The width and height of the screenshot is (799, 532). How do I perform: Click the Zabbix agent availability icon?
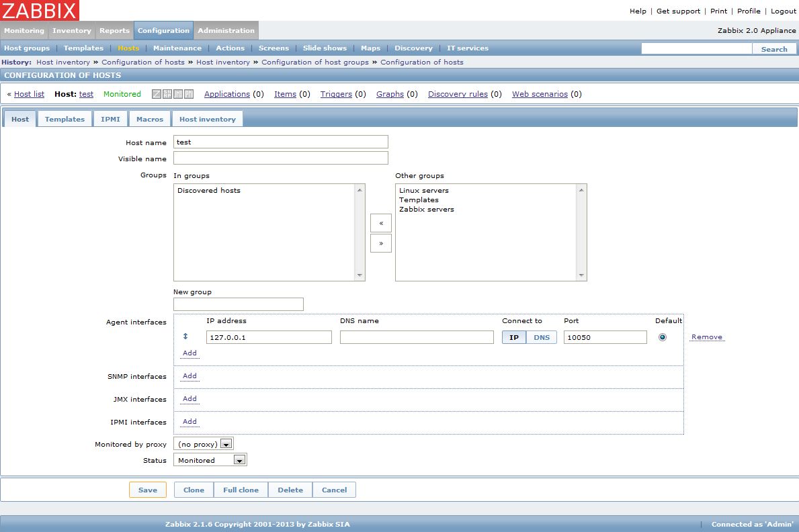click(x=157, y=94)
